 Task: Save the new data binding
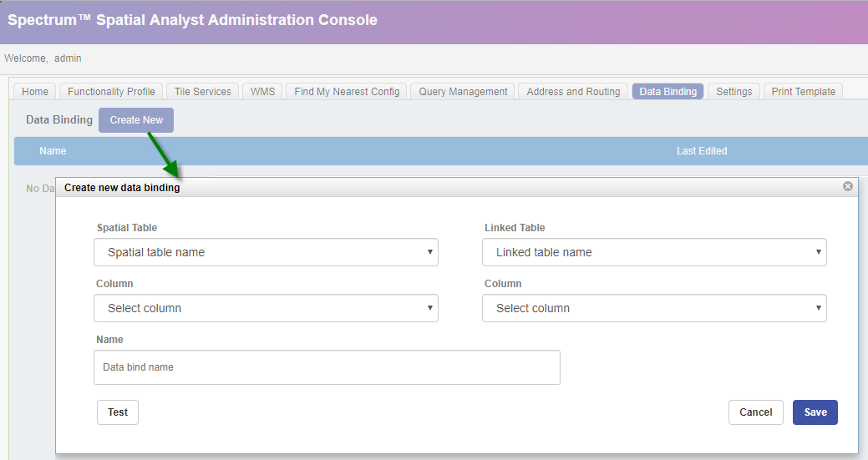(815, 412)
